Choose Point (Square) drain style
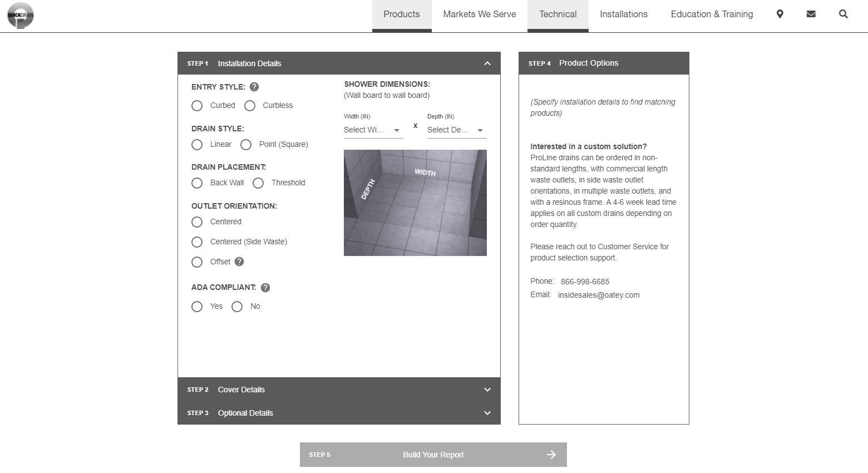Screen dimensions: 868x473 coord(246,145)
